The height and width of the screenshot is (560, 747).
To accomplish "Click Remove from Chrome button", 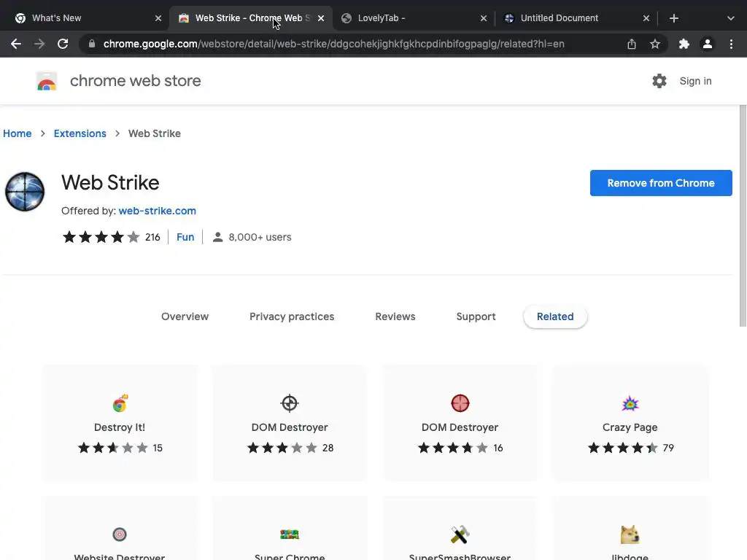I will 661,183.
